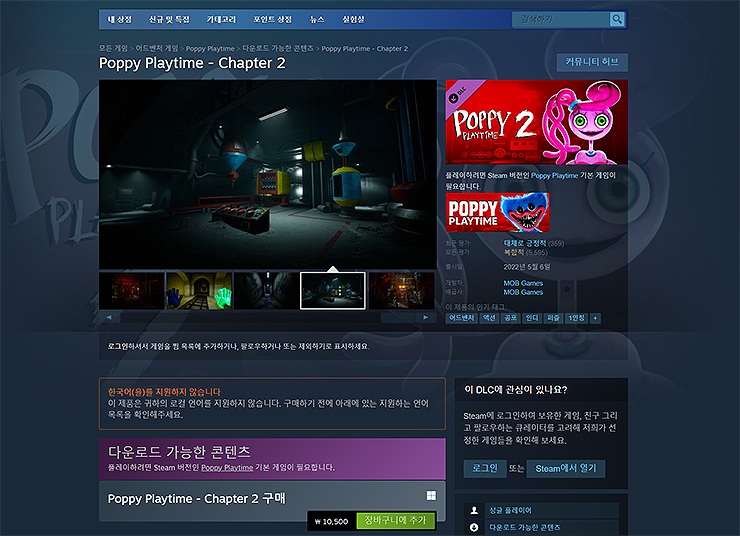Open the 실험실 menu item
The width and height of the screenshot is (740, 536).
coord(353,19)
